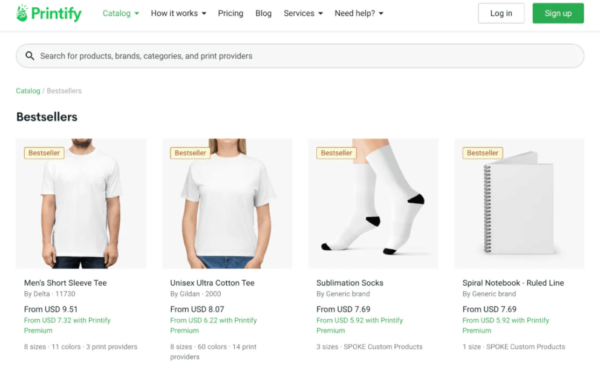
Task: Open the Unisex Ultra Cotton Tee image
Action: [227, 203]
